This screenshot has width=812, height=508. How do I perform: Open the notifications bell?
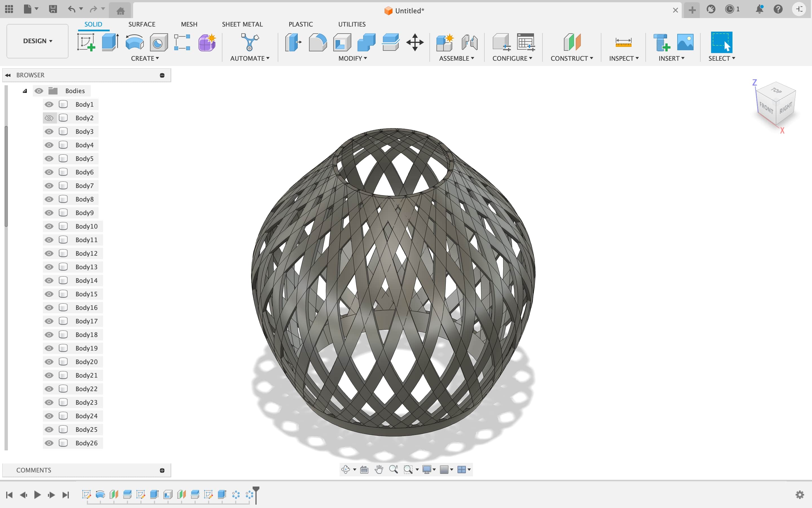pos(759,9)
